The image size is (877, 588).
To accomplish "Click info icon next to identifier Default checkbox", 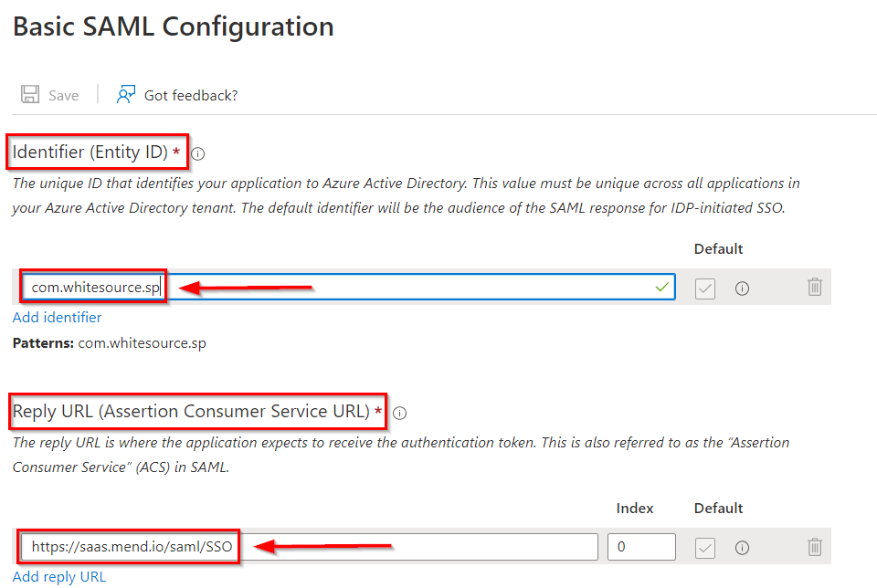I will click(x=743, y=288).
